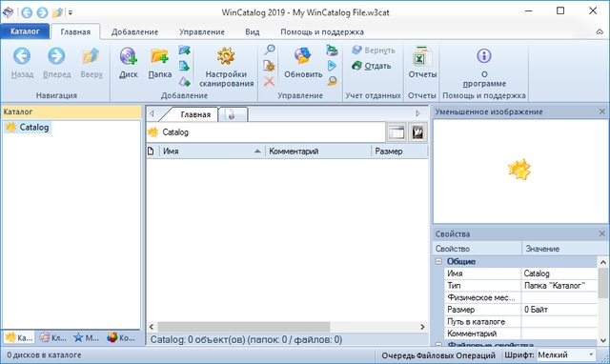Image resolution: width=610 pixels, height=364 pixels.
Task: Click the Catalog path bar
Action: (266, 132)
